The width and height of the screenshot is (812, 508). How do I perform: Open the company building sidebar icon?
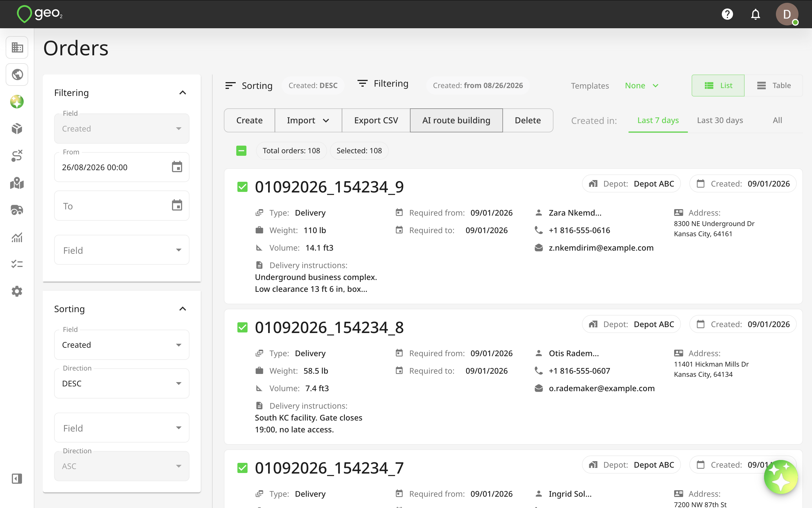click(x=17, y=47)
